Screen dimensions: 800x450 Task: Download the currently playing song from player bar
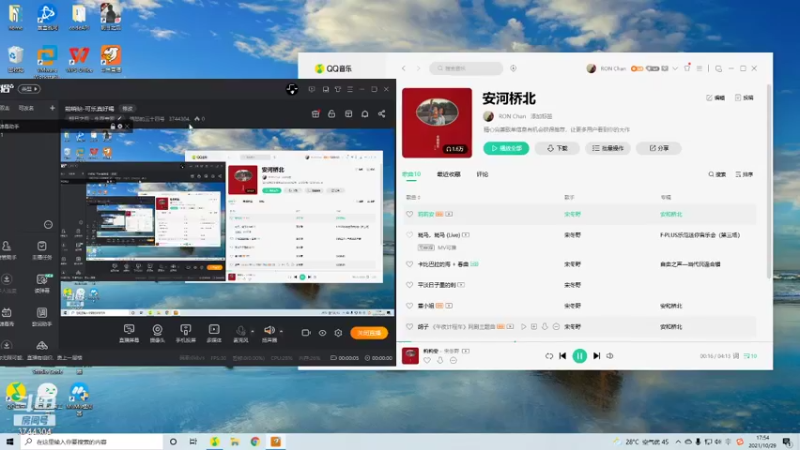[x=440, y=361]
